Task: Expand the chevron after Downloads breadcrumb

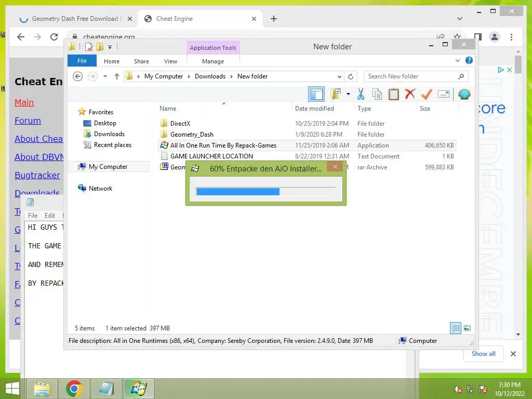Action: 231,77
